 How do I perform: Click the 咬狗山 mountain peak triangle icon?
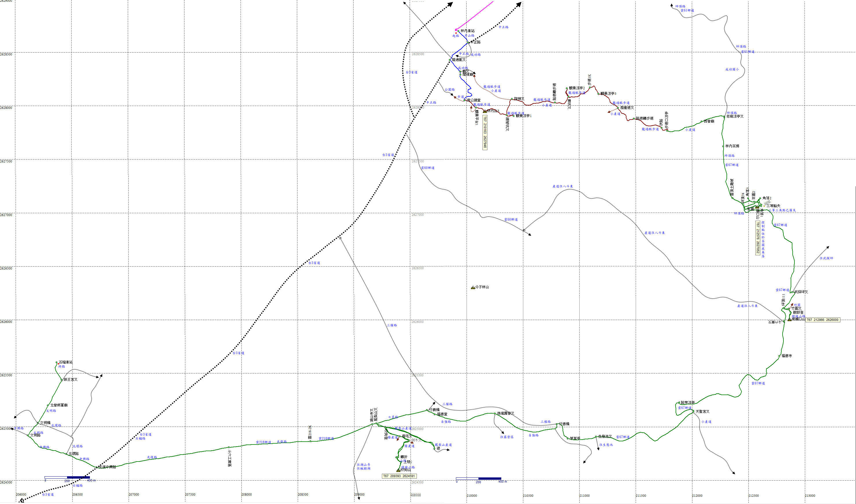[x=398, y=470]
